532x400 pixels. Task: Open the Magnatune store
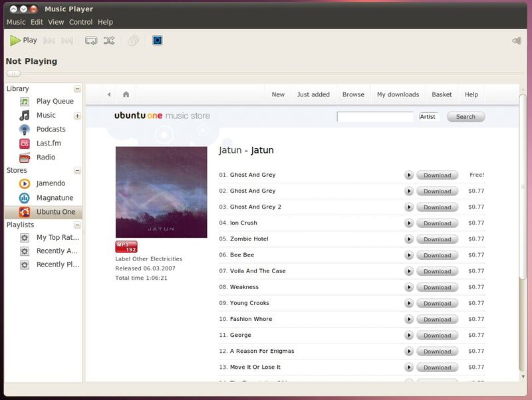click(x=54, y=198)
